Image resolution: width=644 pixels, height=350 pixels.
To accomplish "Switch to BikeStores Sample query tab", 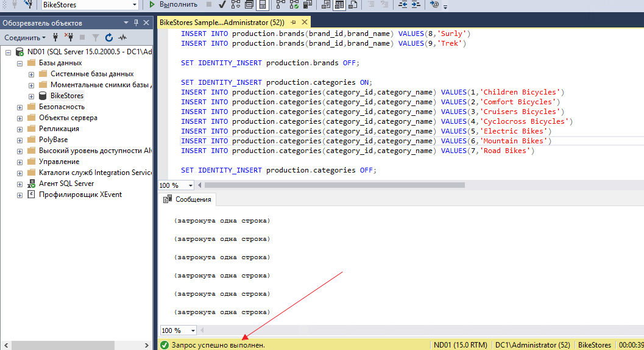I will (222, 22).
